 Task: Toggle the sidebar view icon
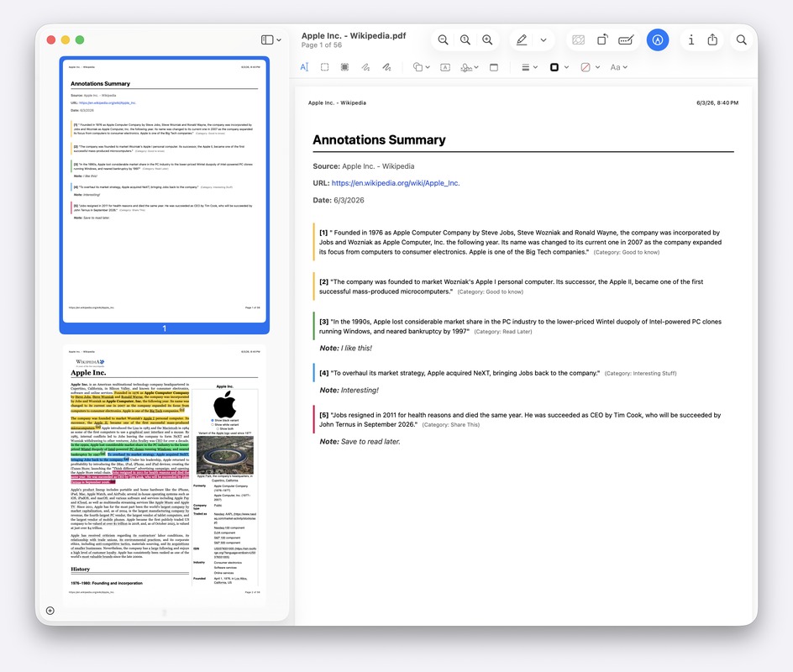click(267, 40)
